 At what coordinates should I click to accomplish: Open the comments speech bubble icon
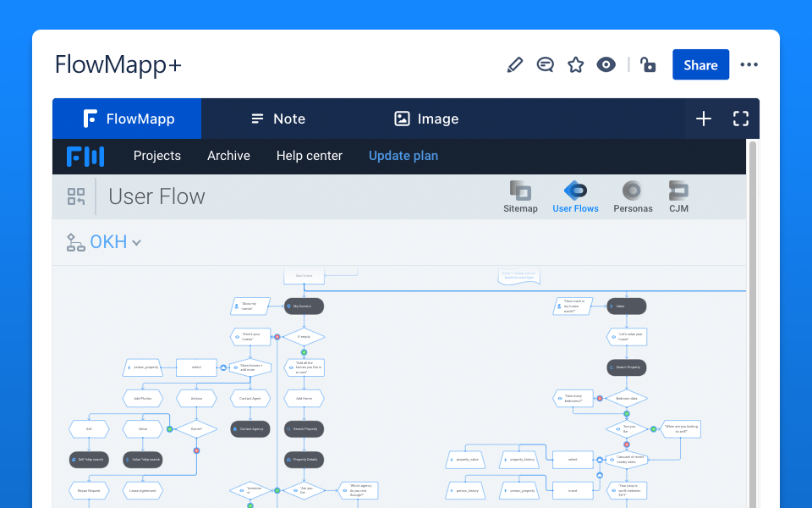tap(546, 65)
